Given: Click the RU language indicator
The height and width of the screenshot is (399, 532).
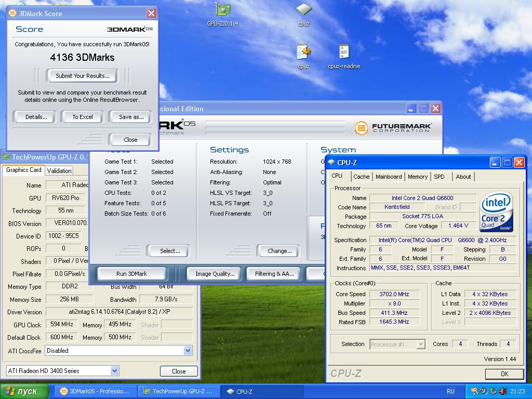Looking at the screenshot, I should [450, 391].
